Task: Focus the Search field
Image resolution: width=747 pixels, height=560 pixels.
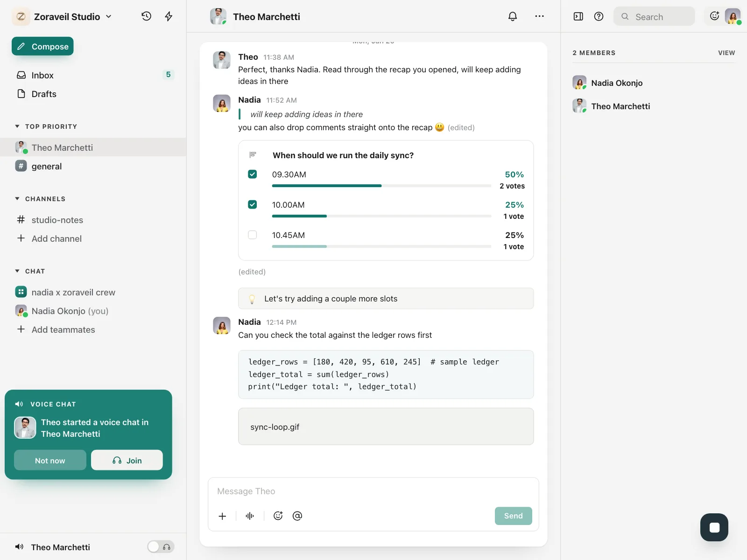Action: point(654,16)
